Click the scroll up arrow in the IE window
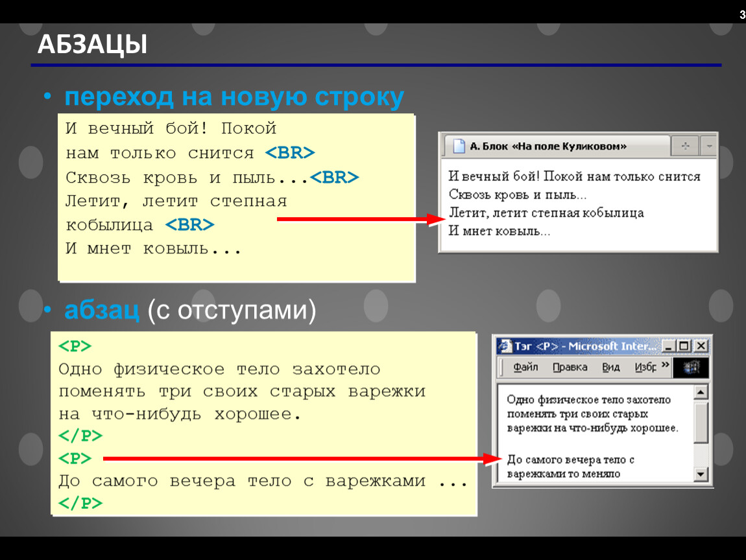 pyautogui.click(x=701, y=392)
